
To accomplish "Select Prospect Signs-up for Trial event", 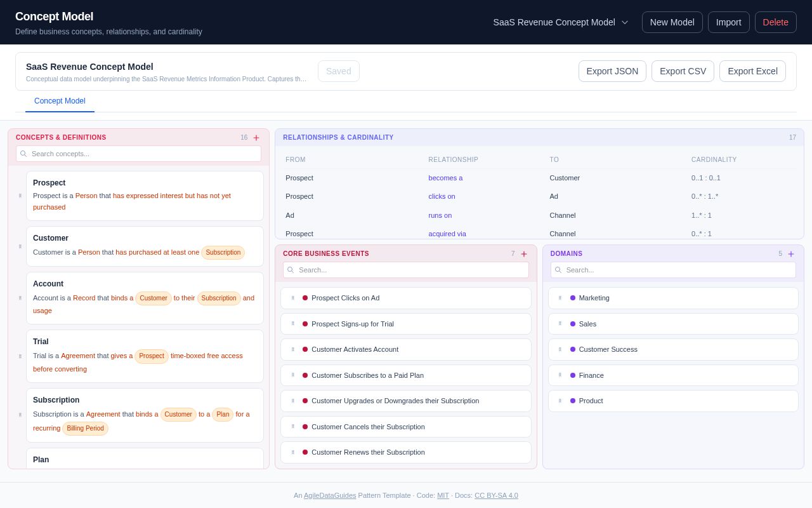I will pos(406,324).
